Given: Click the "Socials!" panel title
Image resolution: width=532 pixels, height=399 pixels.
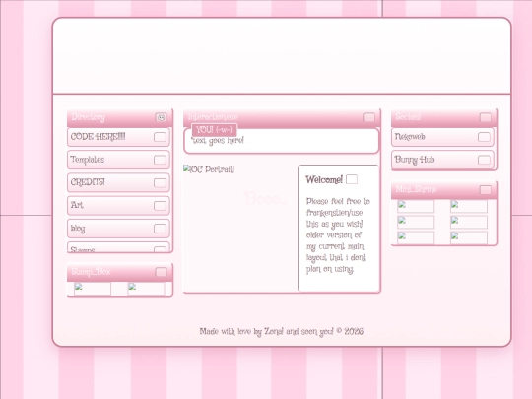Looking at the screenshot, I should 408,117.
